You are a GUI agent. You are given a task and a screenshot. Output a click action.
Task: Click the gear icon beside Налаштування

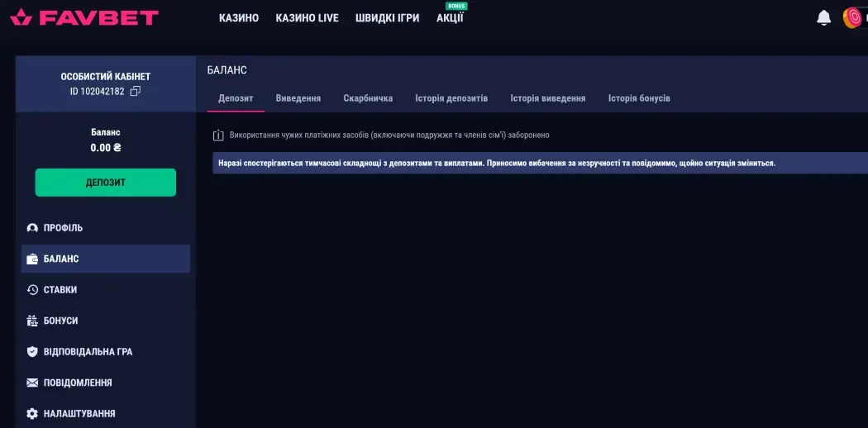click(x=32, y=414)
